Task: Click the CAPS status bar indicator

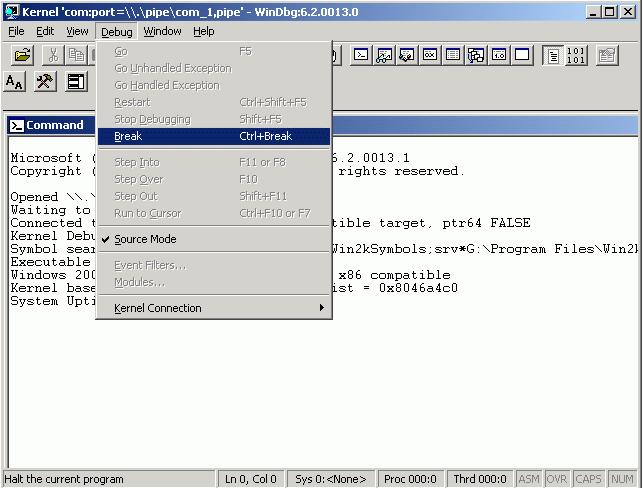Action: 588,479
